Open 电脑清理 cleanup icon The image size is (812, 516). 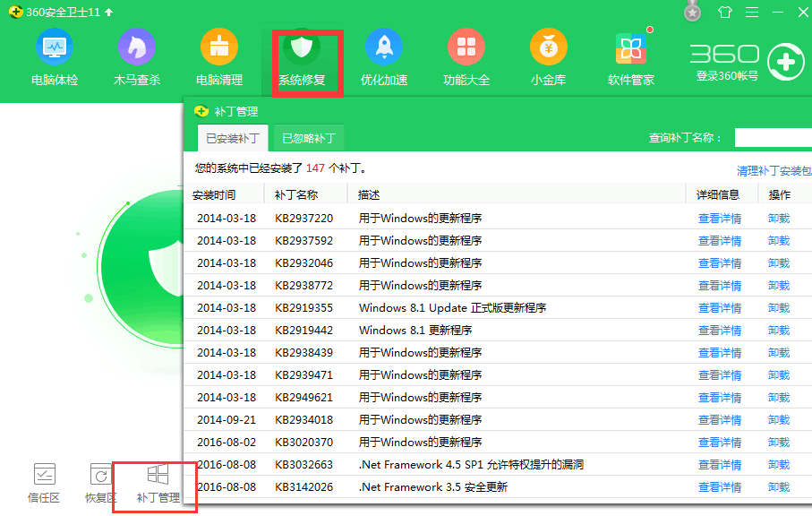[x=219, y=47]
